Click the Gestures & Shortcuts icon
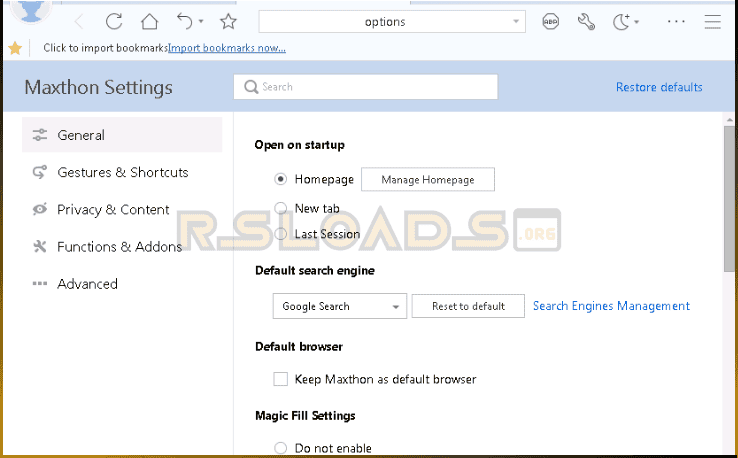 [40, 172]
